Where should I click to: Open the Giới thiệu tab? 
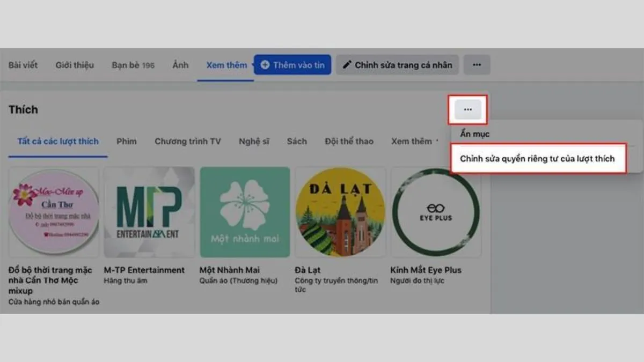(x=74, y=64)
